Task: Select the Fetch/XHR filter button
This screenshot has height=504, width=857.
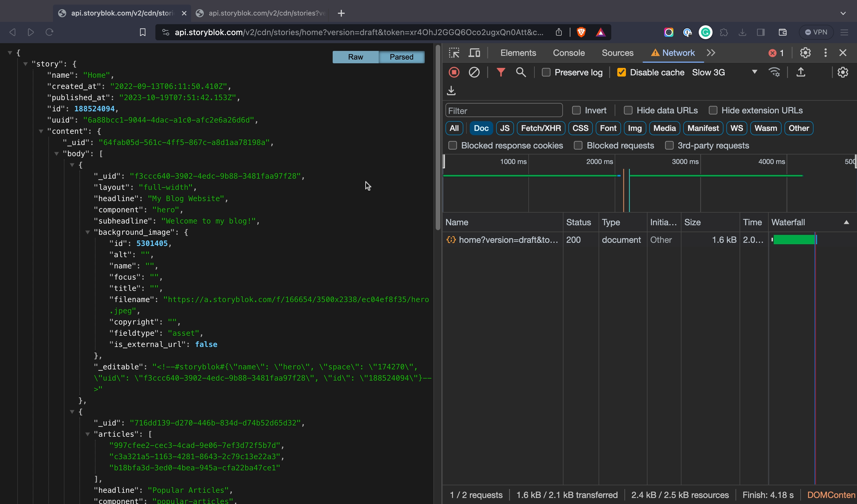Action: (541, 129)
